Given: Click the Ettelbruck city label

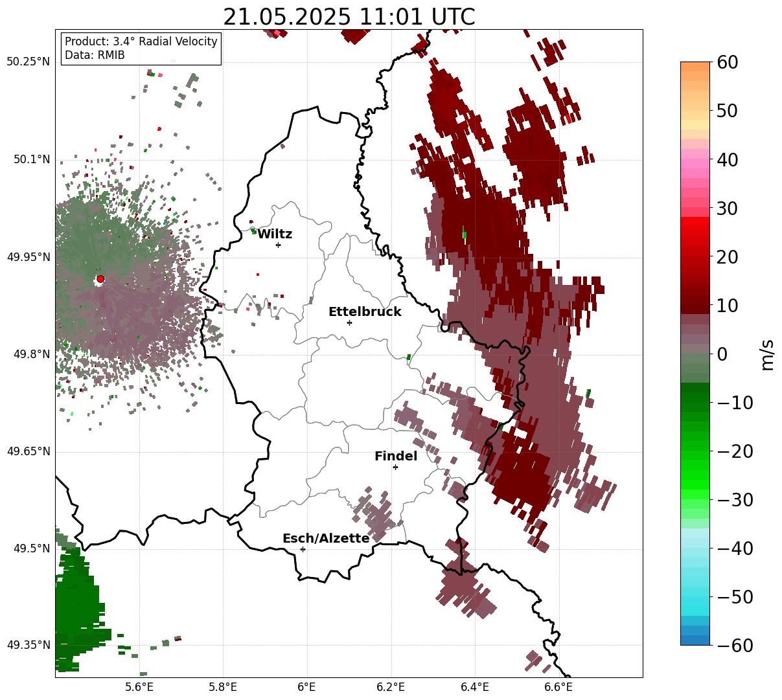Looking at the screenshot, I should [x=365, y=312].
